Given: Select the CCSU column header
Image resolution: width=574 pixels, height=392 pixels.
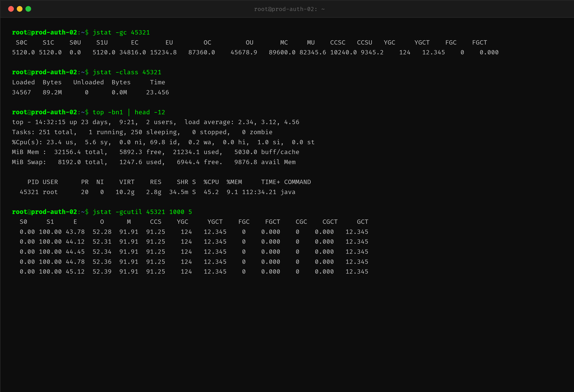Looking at the screenshot, I should [365, 42].
